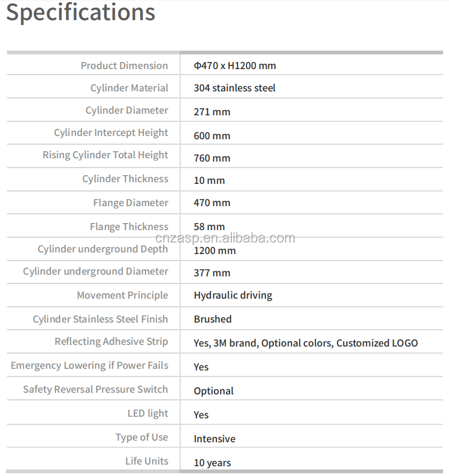Viewport: 449px width, 476px height.
Task: Click the Cylinder Intercept Height label
Action: [111, 133]
